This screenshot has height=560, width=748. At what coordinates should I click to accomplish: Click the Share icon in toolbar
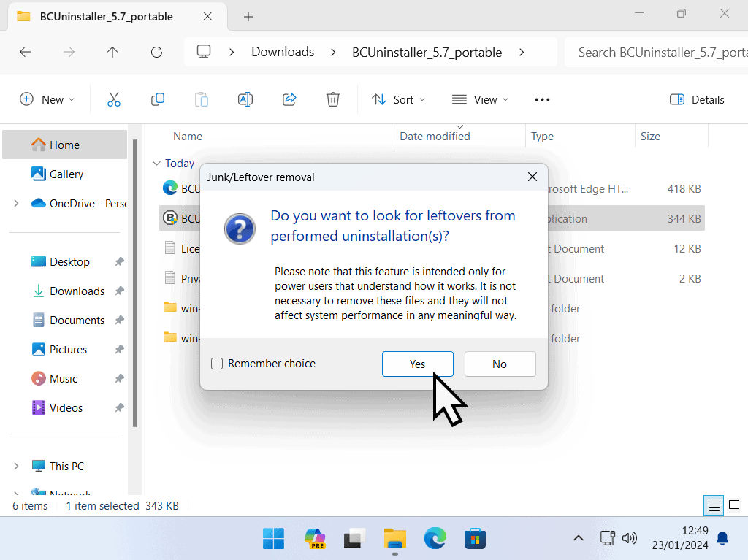(289, 99)
